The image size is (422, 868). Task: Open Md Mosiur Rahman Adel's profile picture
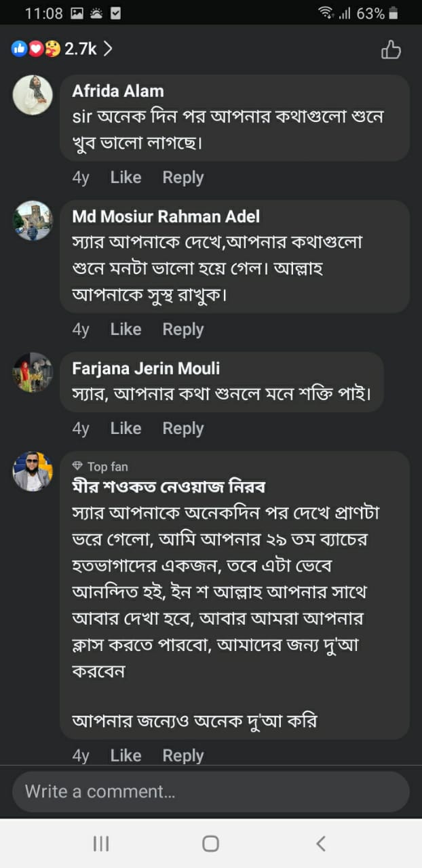(33, 220)
